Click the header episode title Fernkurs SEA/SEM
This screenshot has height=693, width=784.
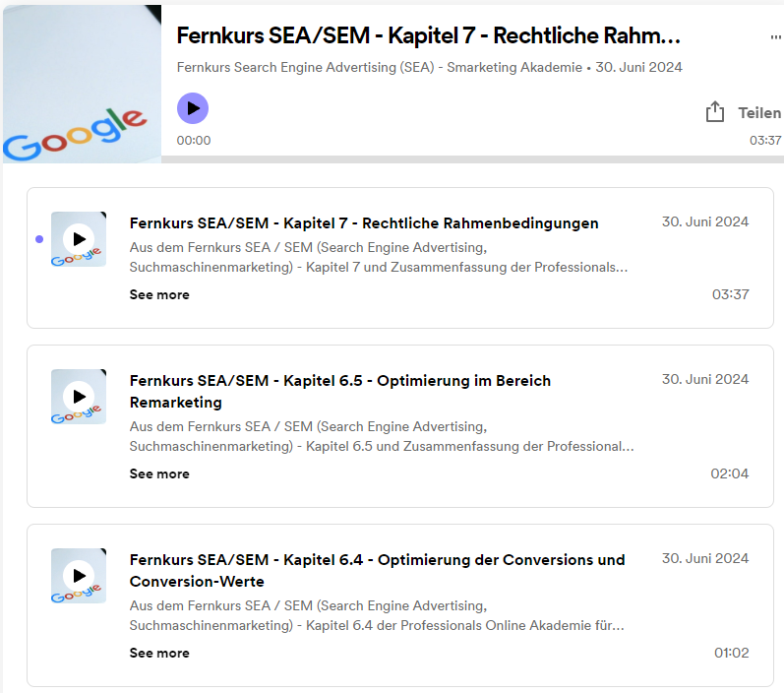(x=428, y=36)
